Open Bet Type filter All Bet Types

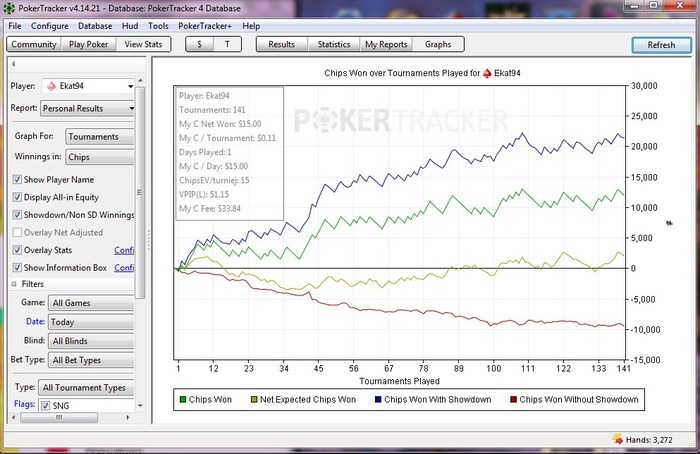pos(91,360)
